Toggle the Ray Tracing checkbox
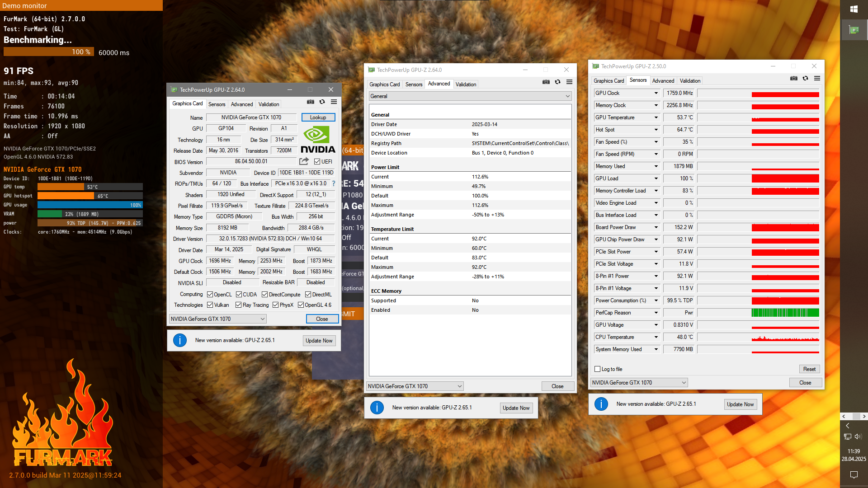This screenshot has height=488, width=868. 239,305
